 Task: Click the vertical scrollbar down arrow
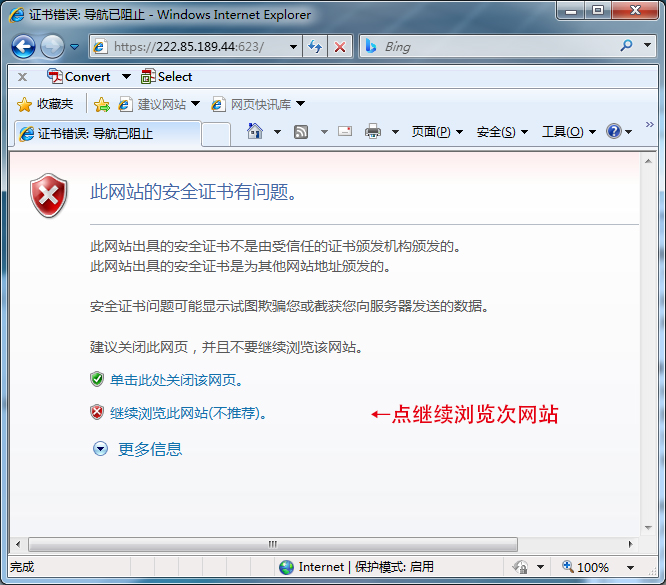pyautogui.click(x=648, y=528)
